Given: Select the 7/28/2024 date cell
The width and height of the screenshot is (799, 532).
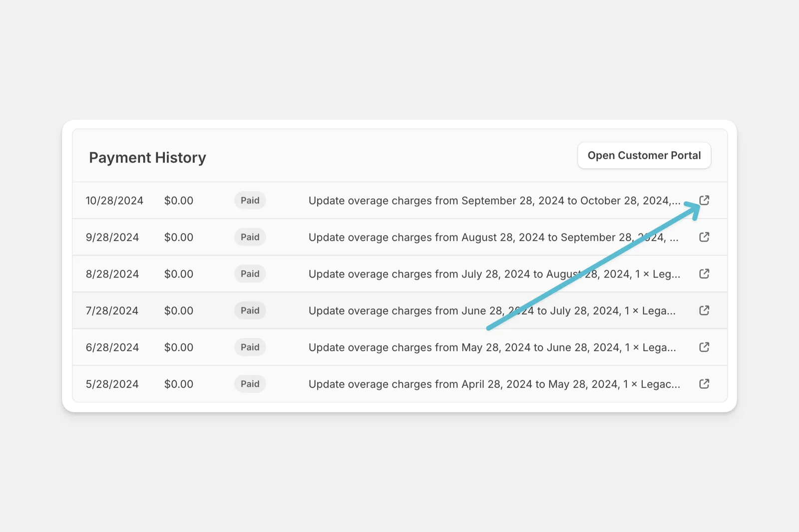Looking at the screenshot, I should tap(112, 311).
